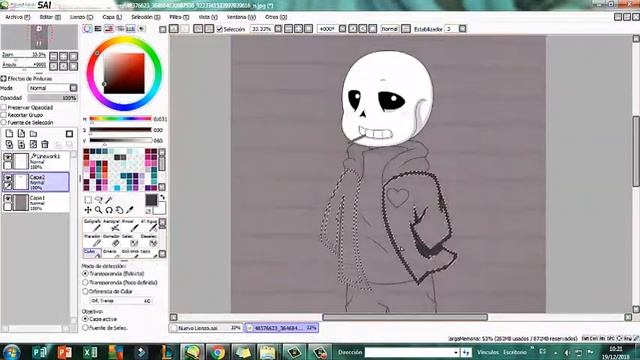Enable Fuente de Selección option

coord(4,122)
